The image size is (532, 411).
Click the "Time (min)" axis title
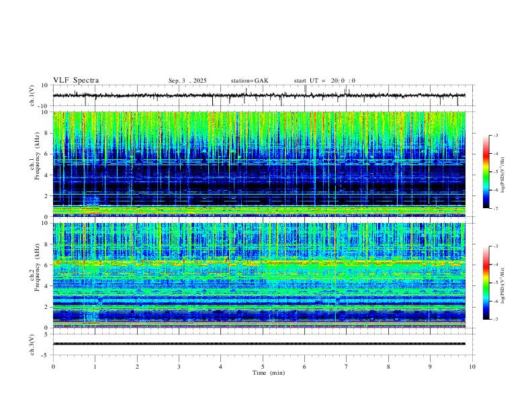tap(269, 373)
